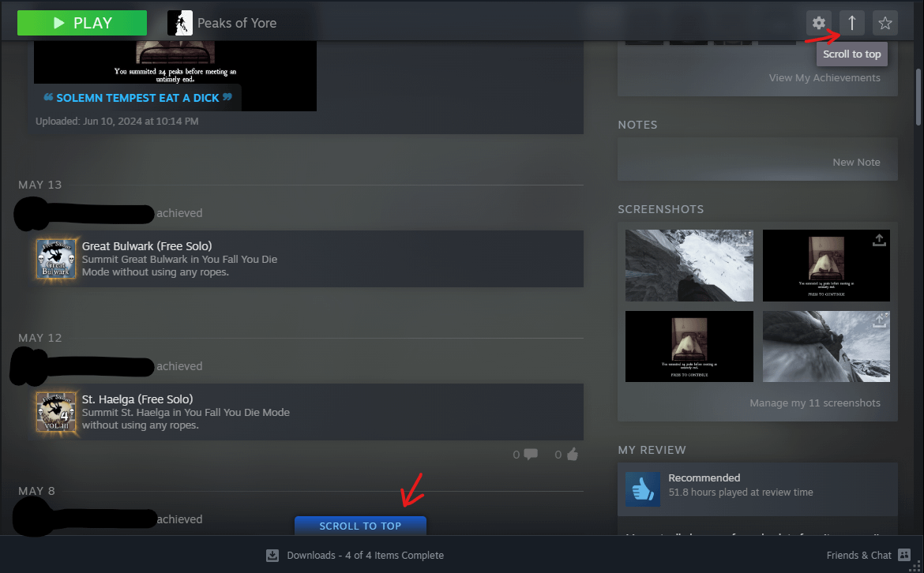Open the View My Achievements link
This screenshot has width=924, height=573.
824,77
